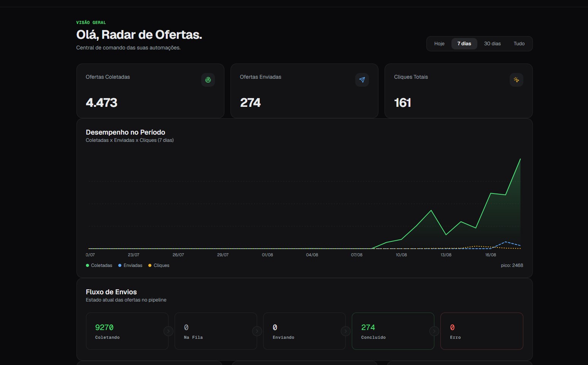Screen dimensions: 588x365
Task: Open the Erro pipeline card
Action: [x=482, y=331]
